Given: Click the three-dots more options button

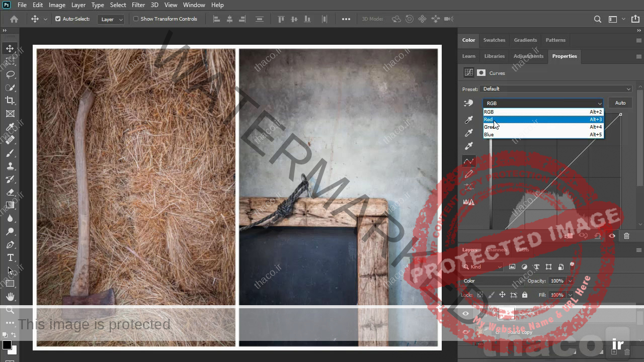Looking at the screenshot, I should coord(346,19).
